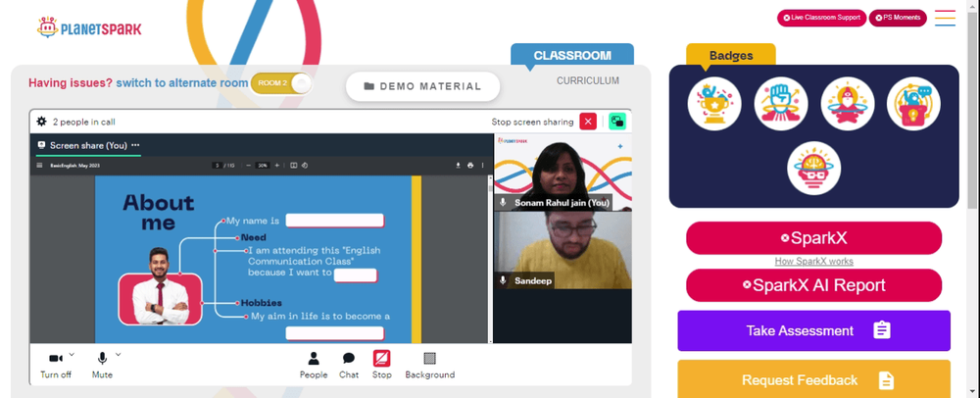Click "2 people in call" text
The height and width of the screenshot is (398, 980).
[x=83, y=122]
